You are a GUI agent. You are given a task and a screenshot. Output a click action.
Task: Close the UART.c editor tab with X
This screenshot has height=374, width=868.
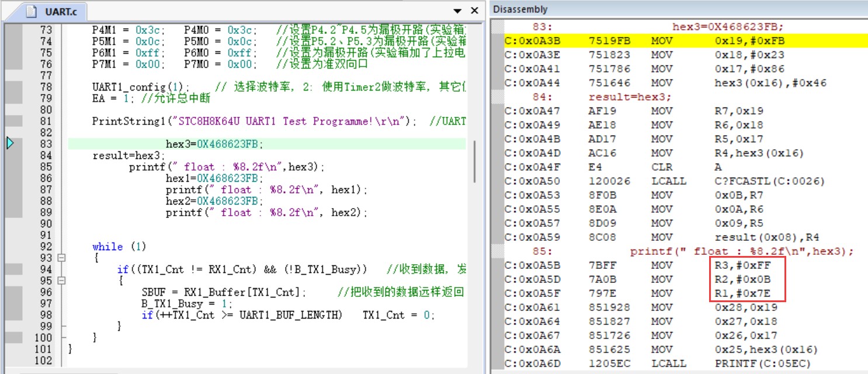(x=475, y=11)
